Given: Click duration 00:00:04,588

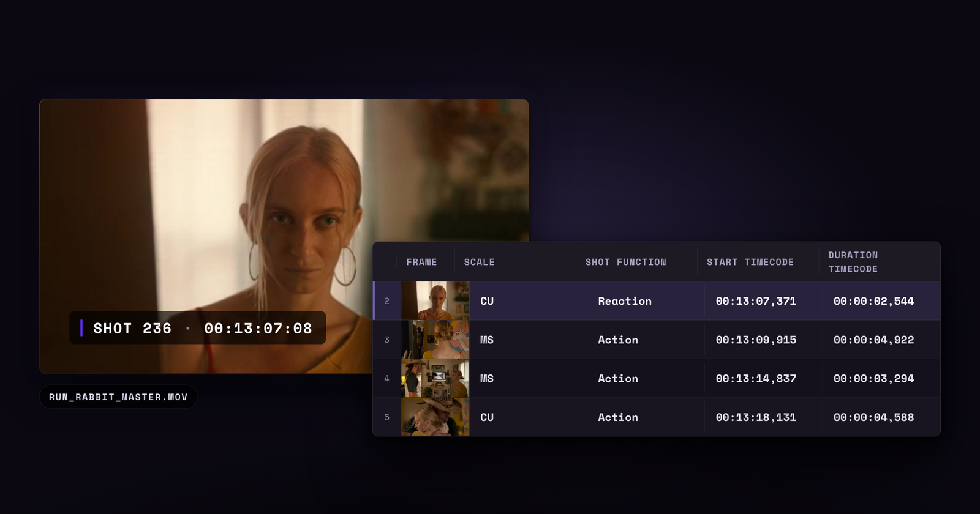Looking at the screenshot, I should 873,417.
